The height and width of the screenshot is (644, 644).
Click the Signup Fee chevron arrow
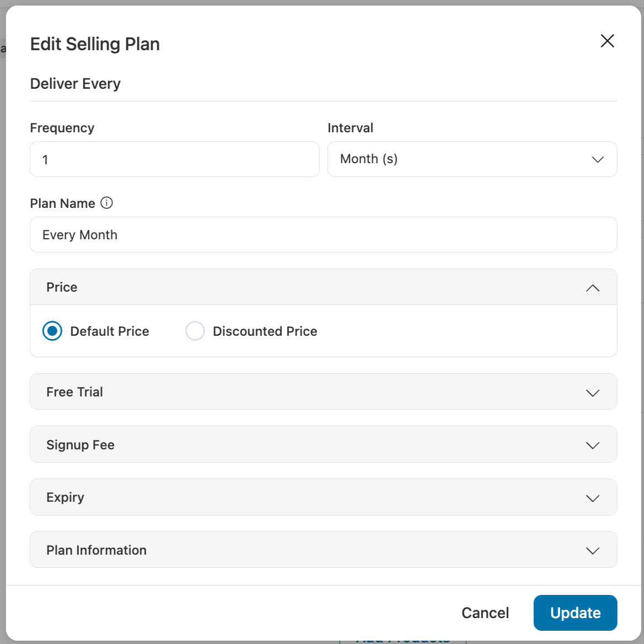593,445
